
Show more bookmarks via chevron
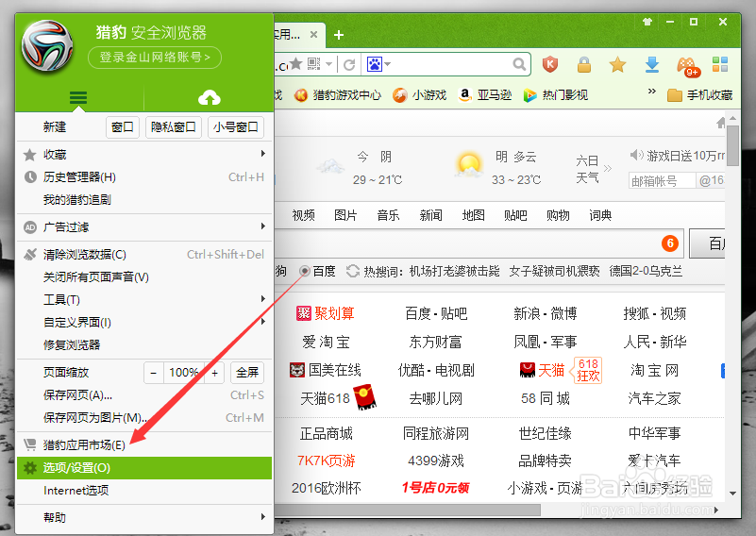click(x=652, y=91)
